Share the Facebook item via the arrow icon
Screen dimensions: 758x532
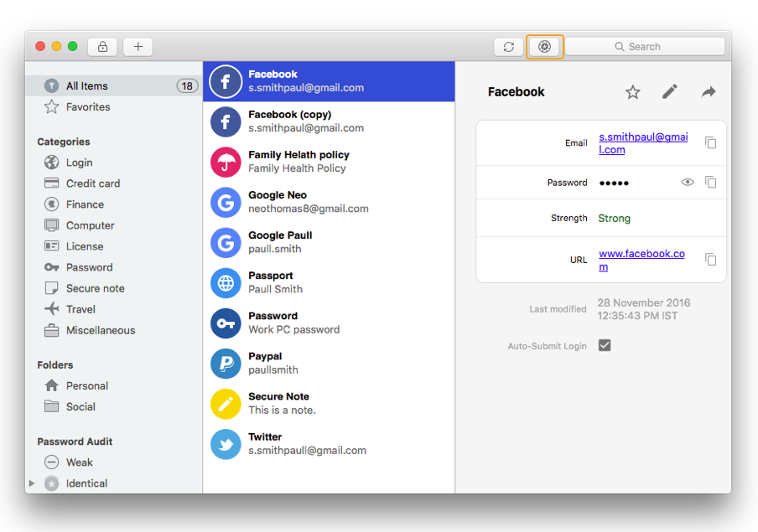coord(708,91)
